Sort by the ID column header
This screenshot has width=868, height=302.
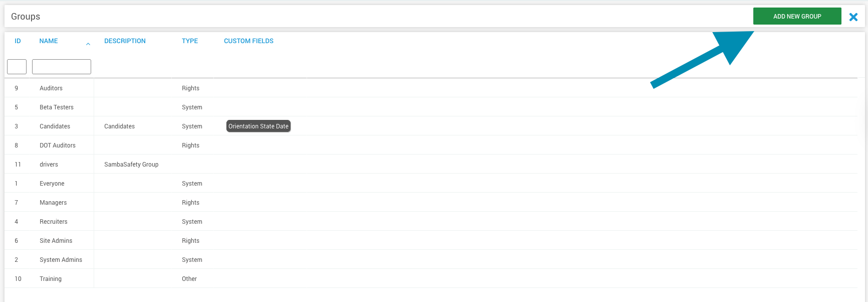pos(18,41)
